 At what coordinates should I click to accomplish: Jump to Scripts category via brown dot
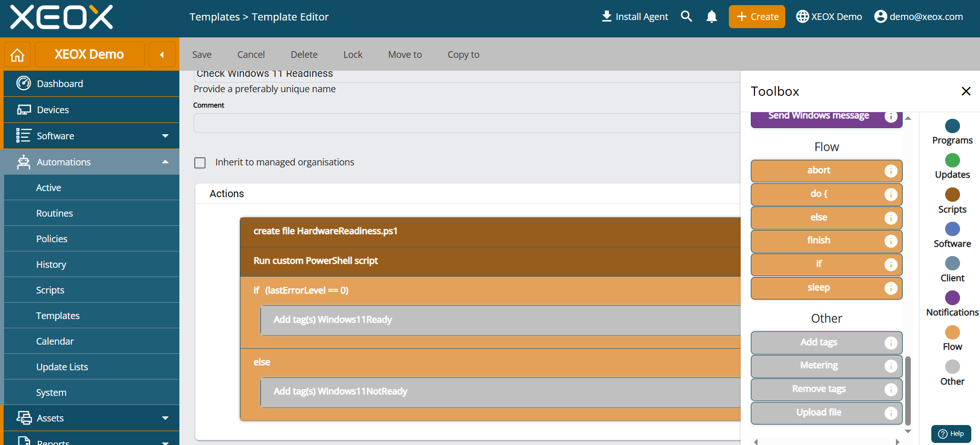pyautogui.click(x=952, y=195)
